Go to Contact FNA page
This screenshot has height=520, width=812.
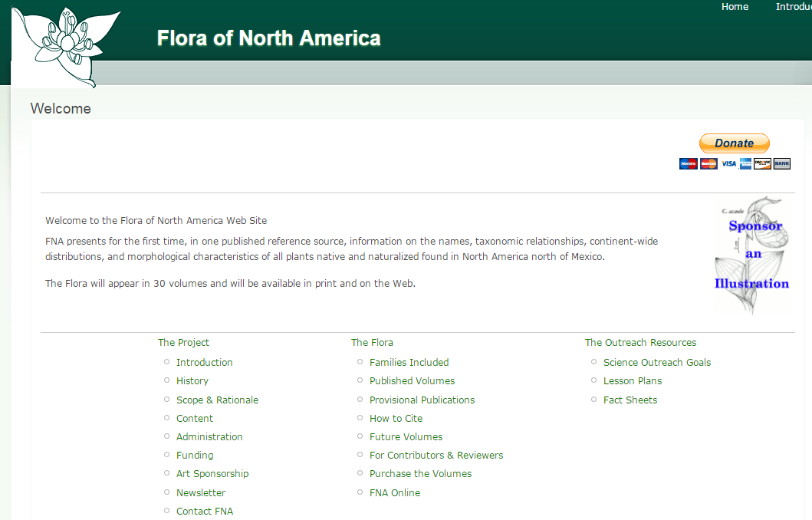click(204, 512)
